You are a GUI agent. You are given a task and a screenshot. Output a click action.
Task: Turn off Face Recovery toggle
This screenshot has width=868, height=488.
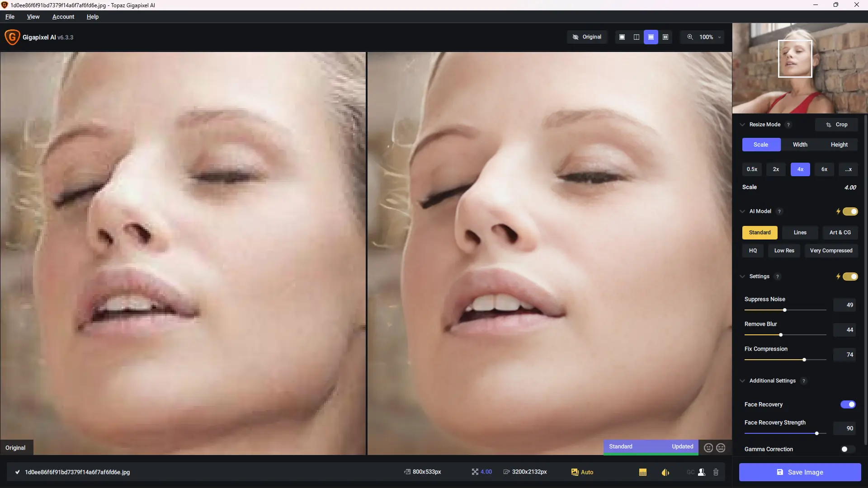[x=848, y=404]
